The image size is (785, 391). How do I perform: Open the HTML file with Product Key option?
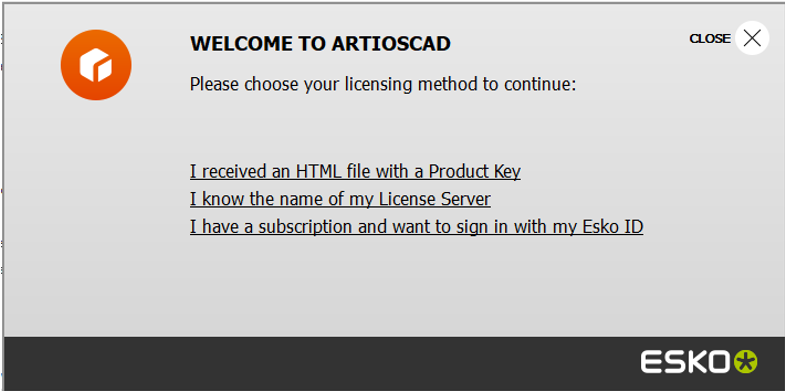tap(355, 172)
